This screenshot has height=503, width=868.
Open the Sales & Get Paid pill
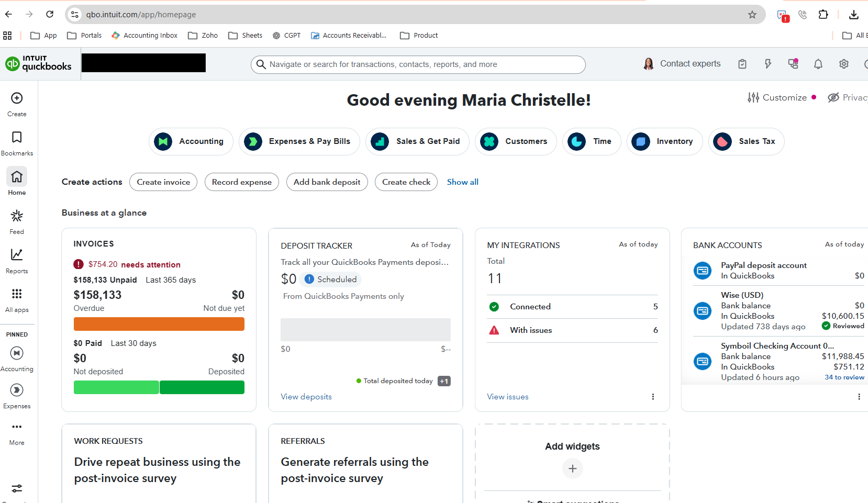click(417, 141)
